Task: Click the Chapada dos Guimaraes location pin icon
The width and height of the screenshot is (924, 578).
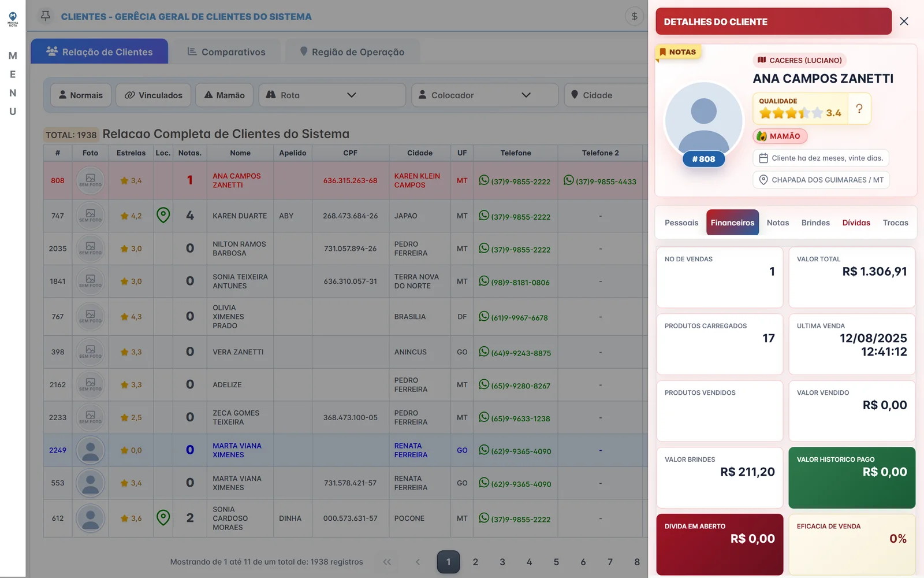Action: pyautogui.click(x=763, y=180)
